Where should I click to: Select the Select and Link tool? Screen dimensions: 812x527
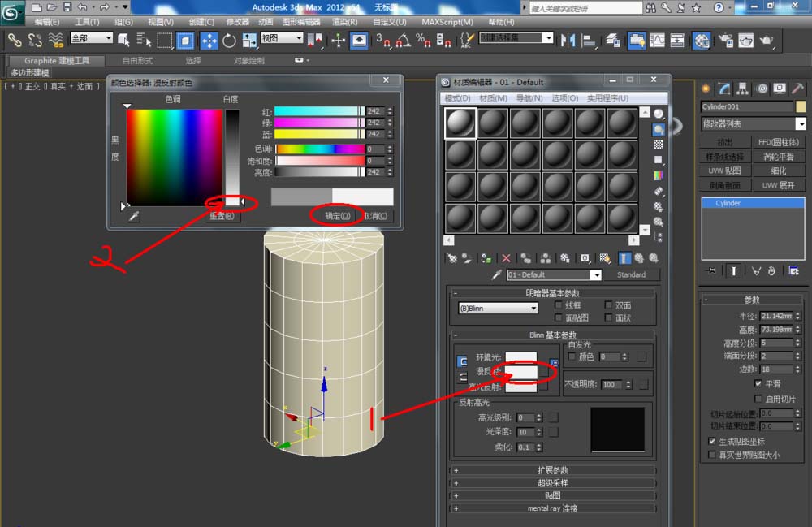pyautogui.click(x=15, y=40)
